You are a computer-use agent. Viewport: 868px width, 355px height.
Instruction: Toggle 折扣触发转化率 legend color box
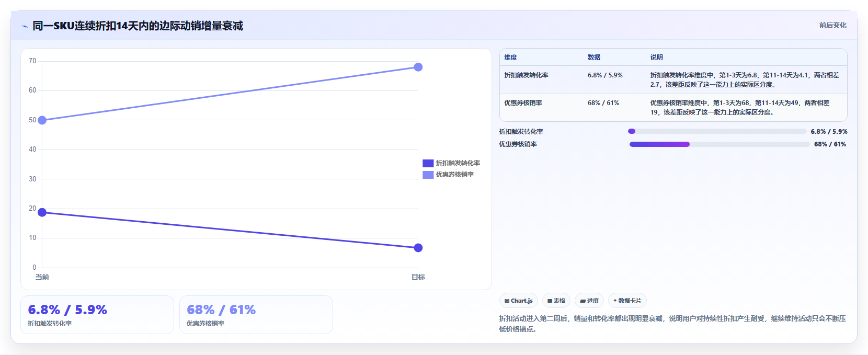click(x=428, y=163)
